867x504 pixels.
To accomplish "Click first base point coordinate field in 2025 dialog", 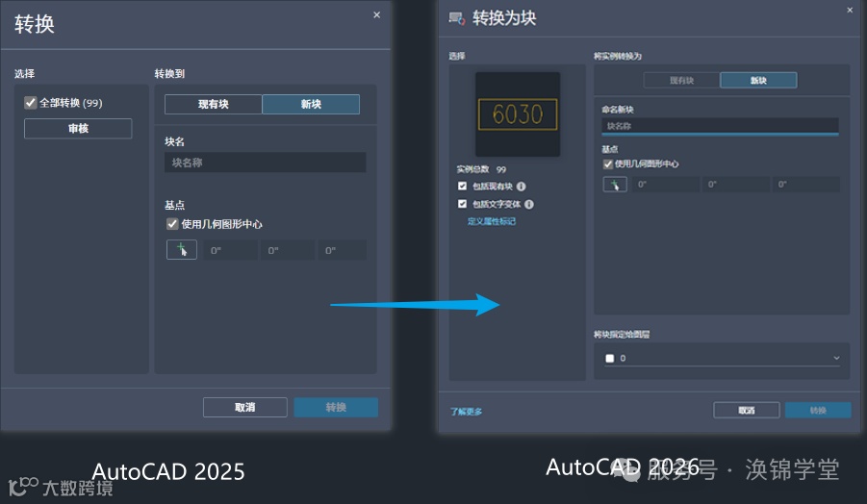I will point(231,250).
